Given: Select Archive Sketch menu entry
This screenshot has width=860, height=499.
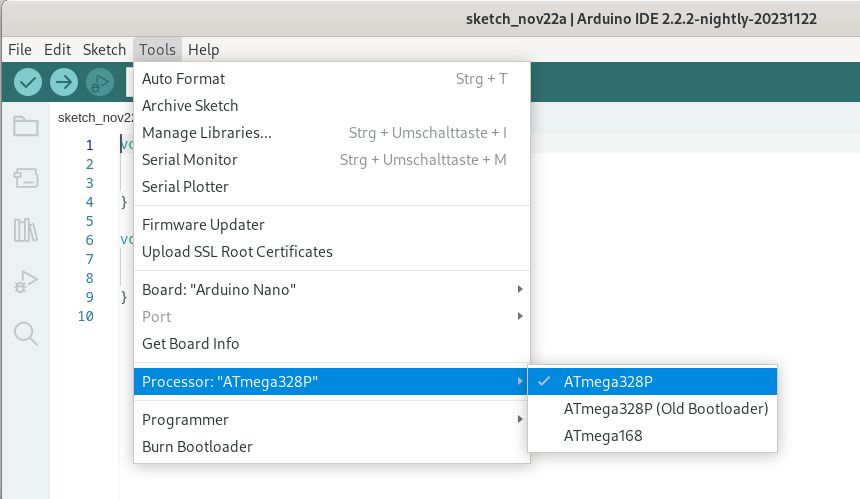Looking at the screenshot, I should [x=332, y=106].
